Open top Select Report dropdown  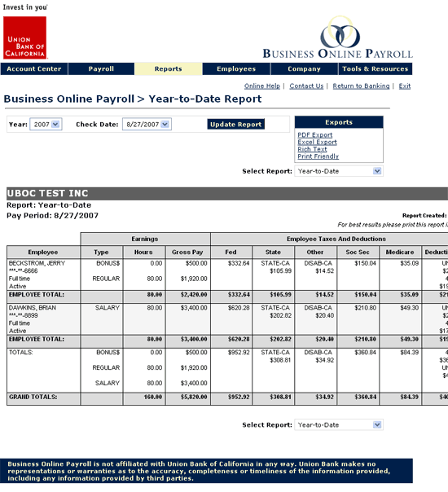coord(339,171)
